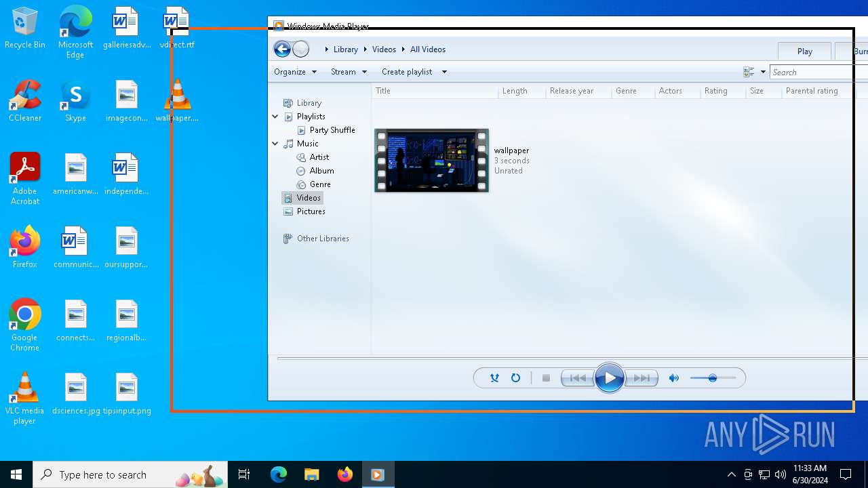Open the Recycle Bin desktop icon
Image resolution: width=868 pixels, height=488 pixels.
(25, 28)
